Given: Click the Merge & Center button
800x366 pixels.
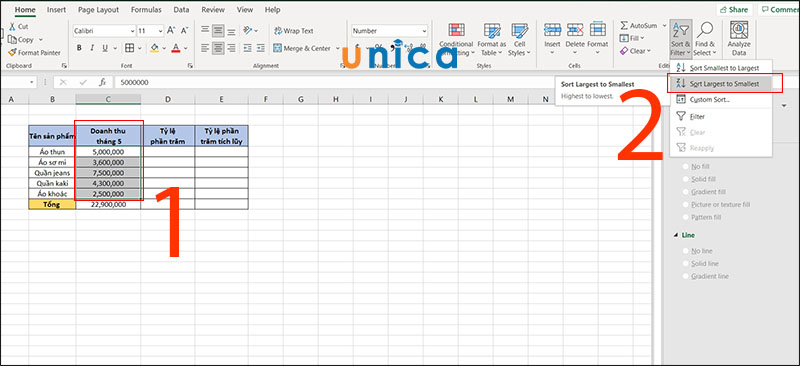Looking at the screenshot, I should tap(302, 48).
